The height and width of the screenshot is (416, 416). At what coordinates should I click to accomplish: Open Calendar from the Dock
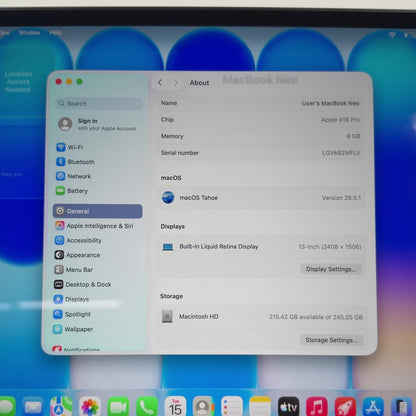175,407
